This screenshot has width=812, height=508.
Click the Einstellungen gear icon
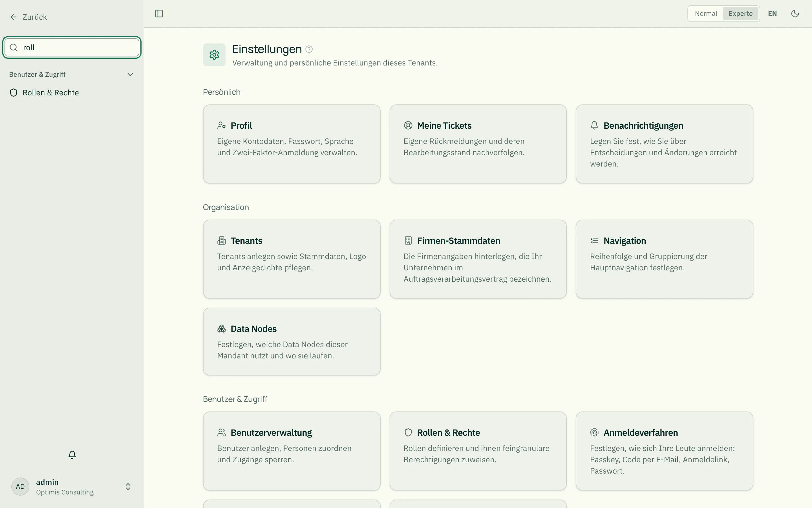(214, 54)
